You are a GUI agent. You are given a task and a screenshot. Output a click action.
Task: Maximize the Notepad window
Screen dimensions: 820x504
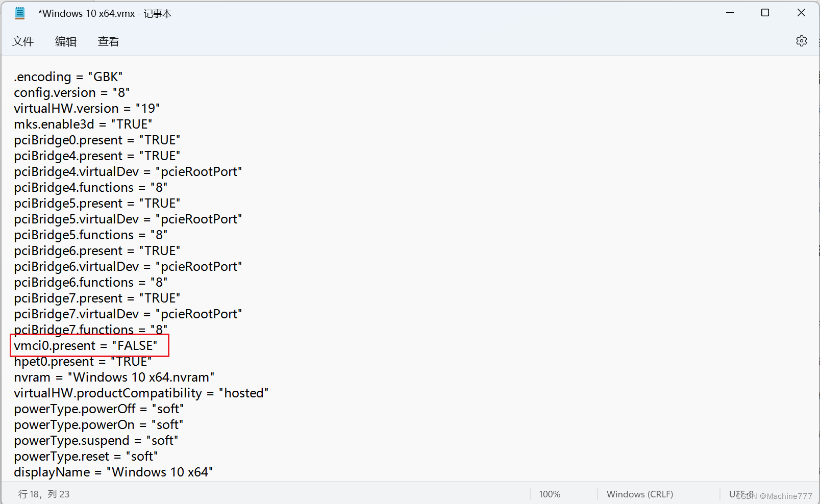click(765, 13)
